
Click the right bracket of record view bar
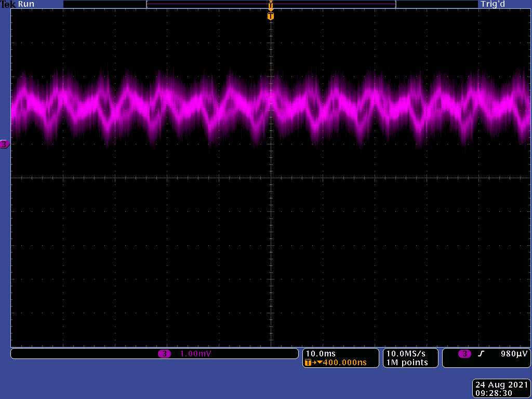pyautogui.click(x=395, y=4)
